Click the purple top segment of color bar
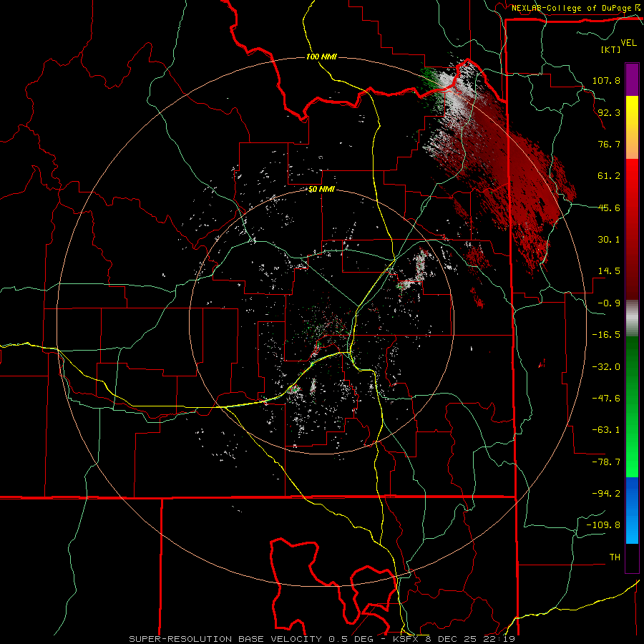 (632, 79)
